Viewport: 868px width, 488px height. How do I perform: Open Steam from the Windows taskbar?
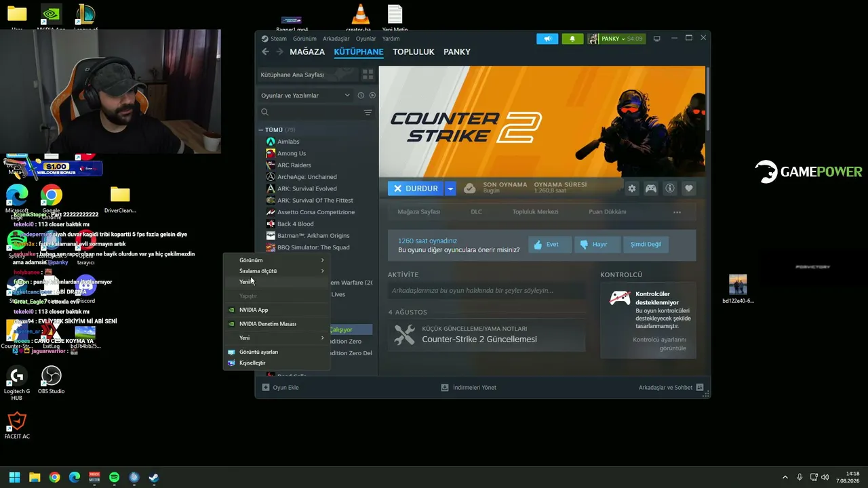pos(154,477)
